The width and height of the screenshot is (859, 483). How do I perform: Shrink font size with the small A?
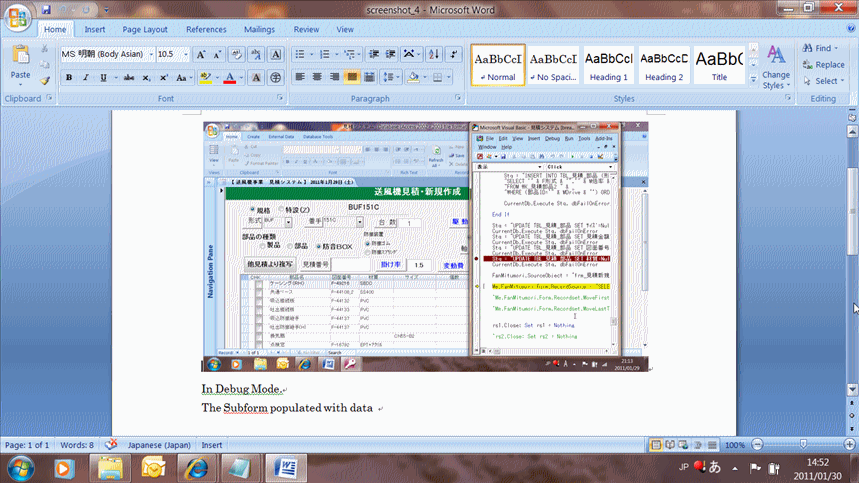pyautogui.click(x=217, y=54)
